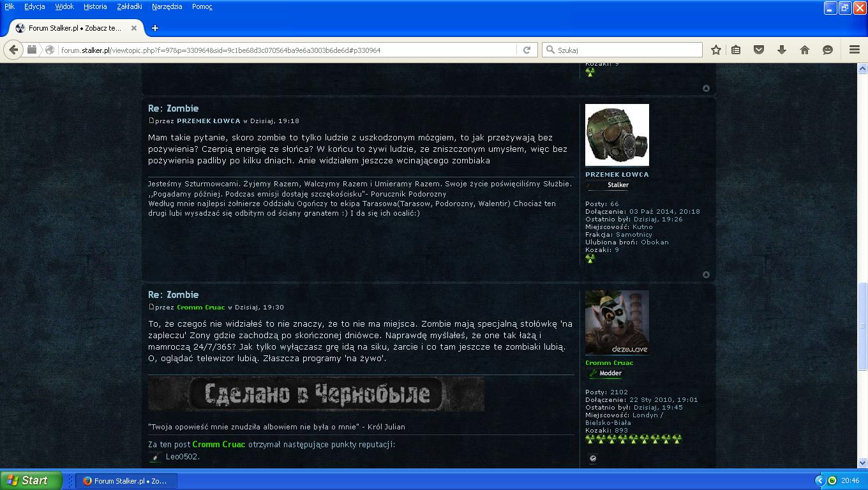
Task: Click PRZEMEK ŁOWCA's gas mask avatar
Action: click(617, 135)
